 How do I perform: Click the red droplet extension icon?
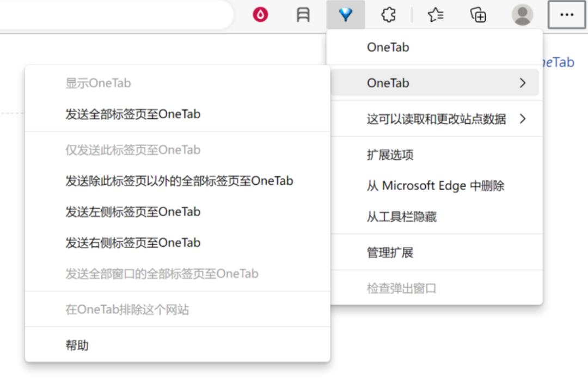point(261,15)
